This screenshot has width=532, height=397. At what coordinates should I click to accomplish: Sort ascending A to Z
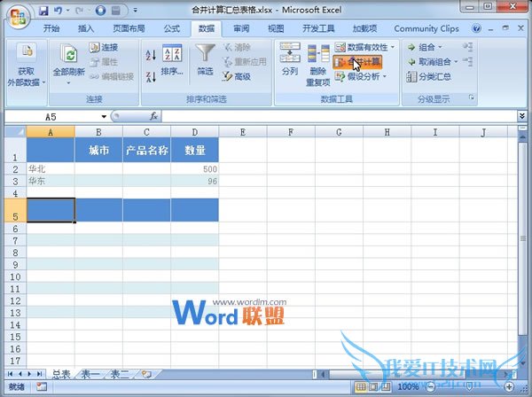151,55
